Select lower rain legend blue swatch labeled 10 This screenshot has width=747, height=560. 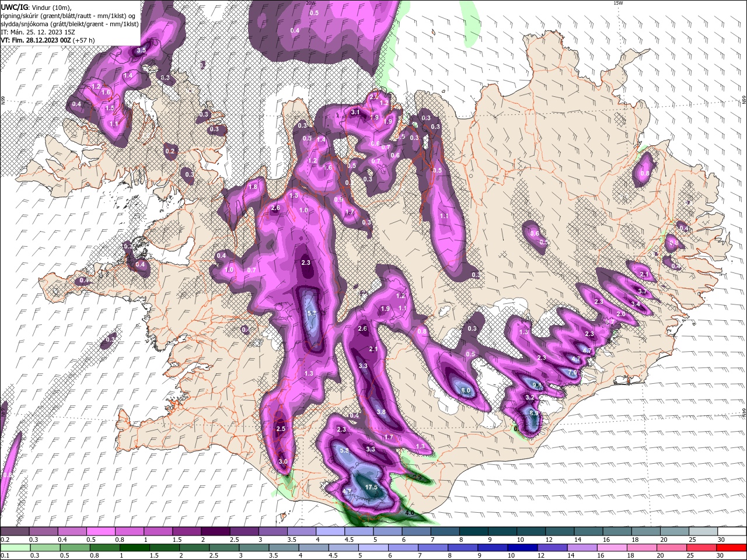(x=522, y=548)
